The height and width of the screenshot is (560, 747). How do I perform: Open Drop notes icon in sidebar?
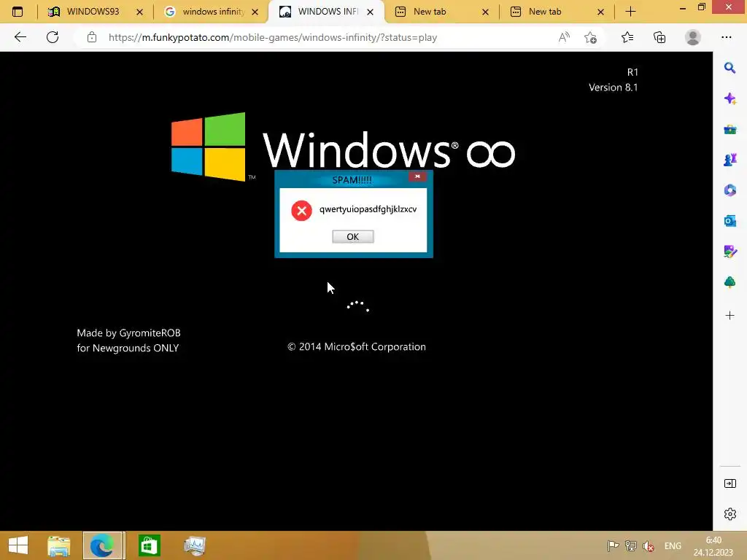[x=729, y=251]
